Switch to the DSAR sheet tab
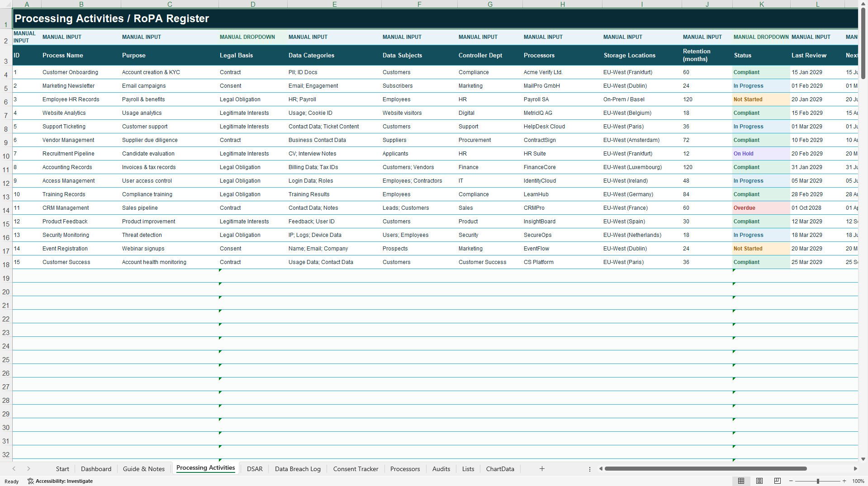Viewport: 868px width, 486px height. (255, 469)
